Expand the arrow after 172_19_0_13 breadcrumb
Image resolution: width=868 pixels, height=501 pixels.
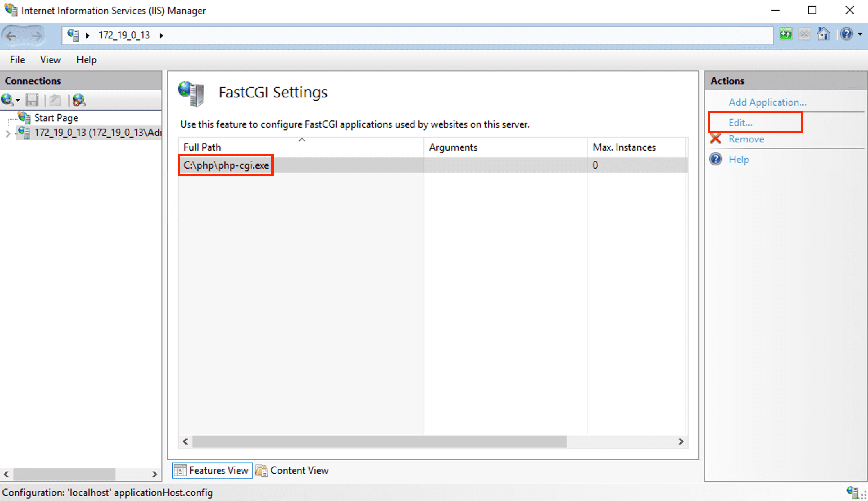click(161, 36)
